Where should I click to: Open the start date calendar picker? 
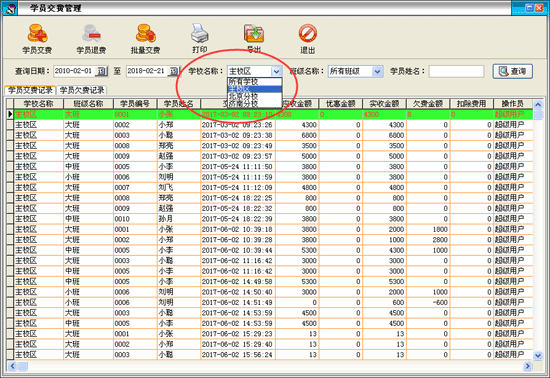(x=101, y=71)
